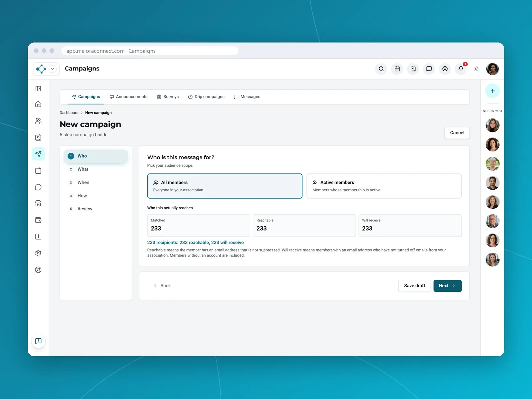Cancel the new campaign
532x399 pixels.
pyautogui.click(x=457, y=133)
